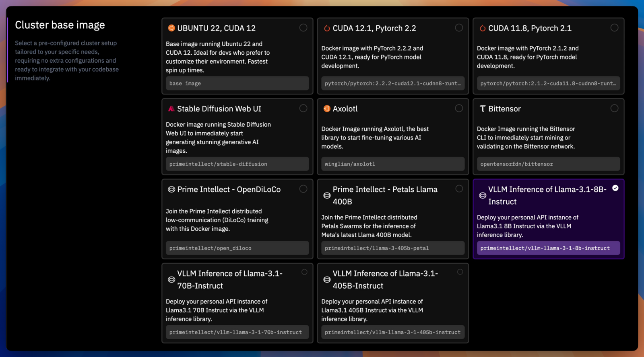Click the vllm-llama-3-1-405b-instruct image tag
The width and height of the screenshot is (644, 357).
pyautogui.click(x=393, y=332)
